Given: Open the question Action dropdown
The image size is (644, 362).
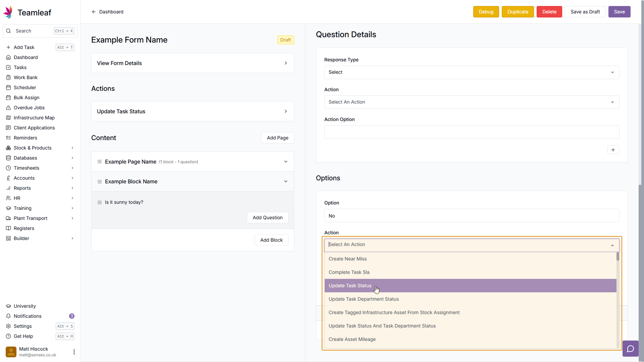Looking at the screenshot, I should (471, 102).
